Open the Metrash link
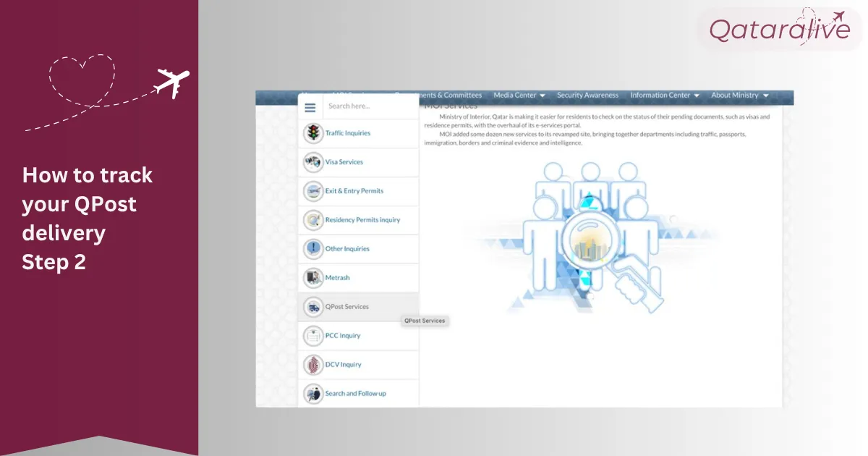The height and width of the screenshot is (456, 868). click(338, 278)
